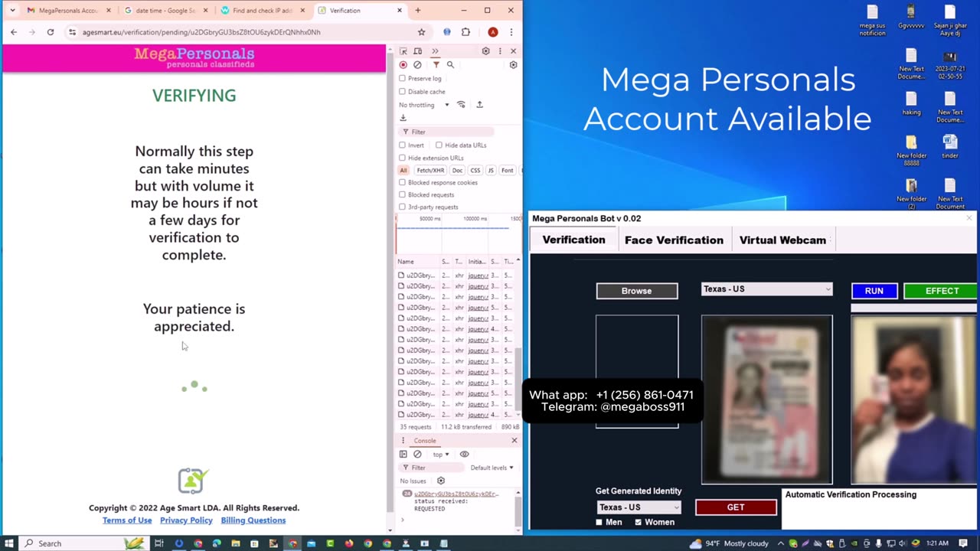Open DevTools three-dot customize menu
This screenshot has height=551, width=980.
(x=500, y=51)
